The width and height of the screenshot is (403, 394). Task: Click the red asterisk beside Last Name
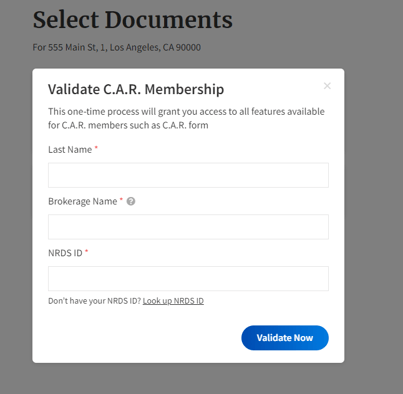click(x=96, y=147)
